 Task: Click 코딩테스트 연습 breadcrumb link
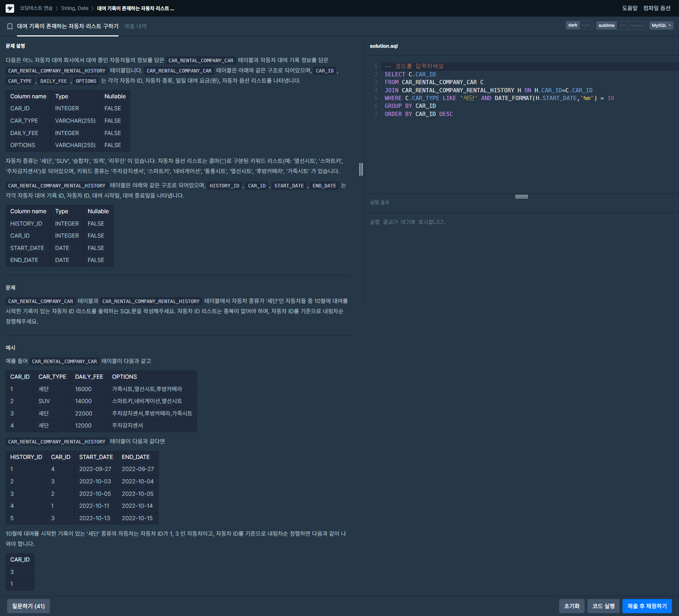pyautogui.click(x=36, y=8)
